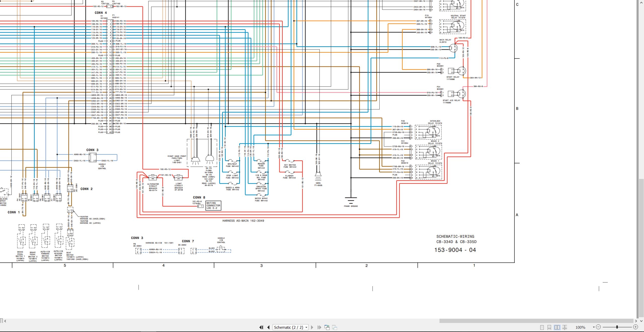This screenshot has height=332, width=644.
Task: Click the MAIN RELAY 4L3913 label
Action: 445,41
